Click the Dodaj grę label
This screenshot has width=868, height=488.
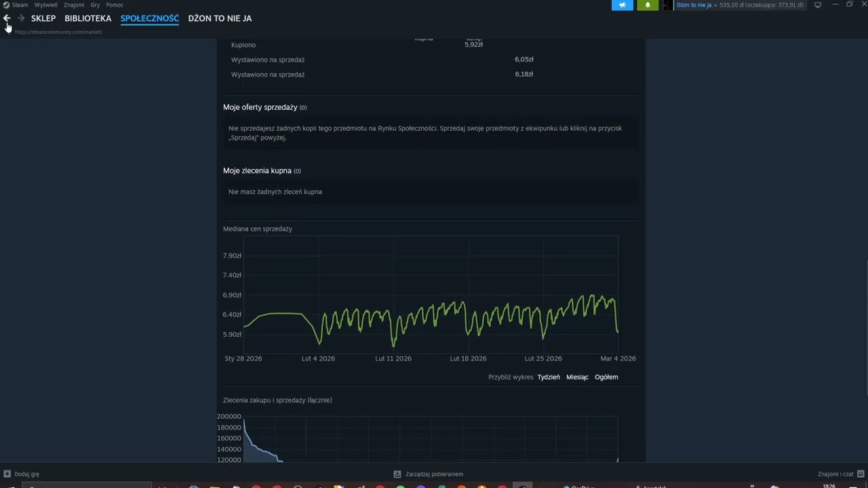tap(26, 474)
